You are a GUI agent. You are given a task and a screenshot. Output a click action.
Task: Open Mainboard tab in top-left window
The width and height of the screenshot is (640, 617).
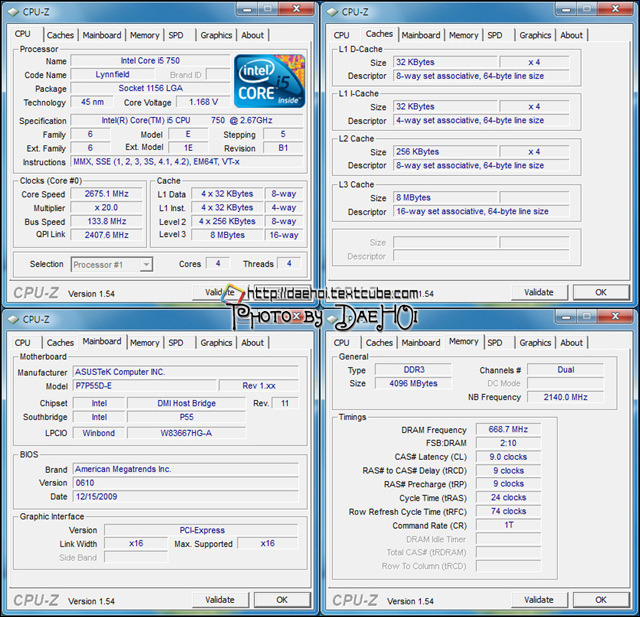(102, 35)
